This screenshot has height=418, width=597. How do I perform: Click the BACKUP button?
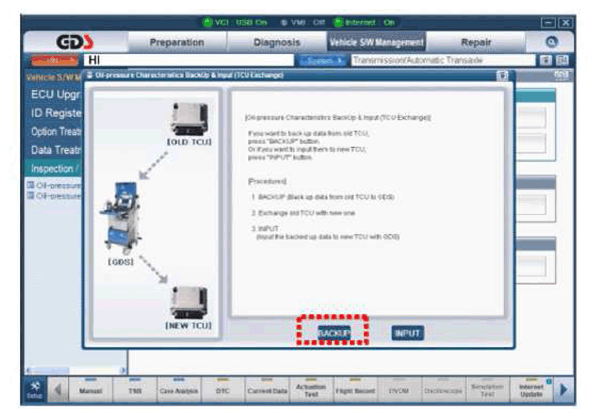334,333
